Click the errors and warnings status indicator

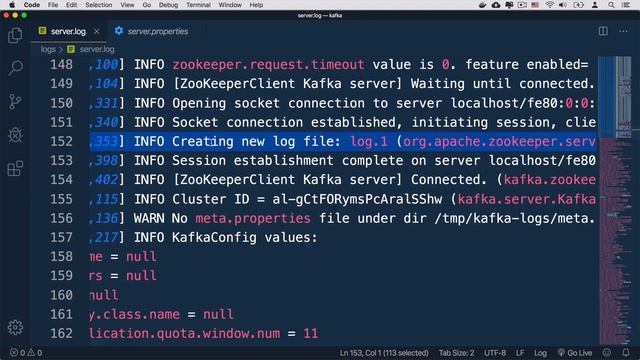click(x=26, y=353)
